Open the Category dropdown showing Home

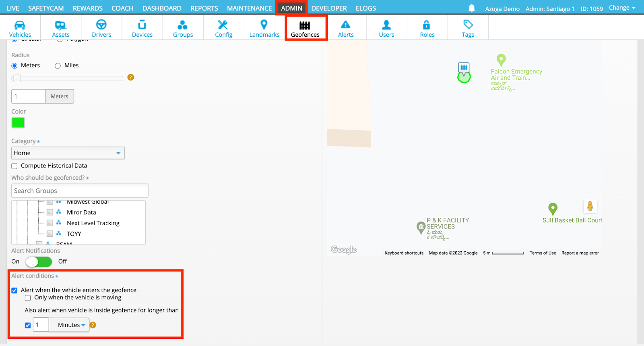tap(68, 153)
